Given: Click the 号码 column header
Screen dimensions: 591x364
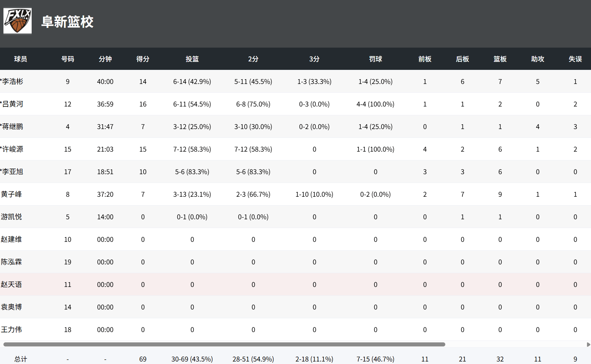Looking at the screenshot, I should point(68,59).
